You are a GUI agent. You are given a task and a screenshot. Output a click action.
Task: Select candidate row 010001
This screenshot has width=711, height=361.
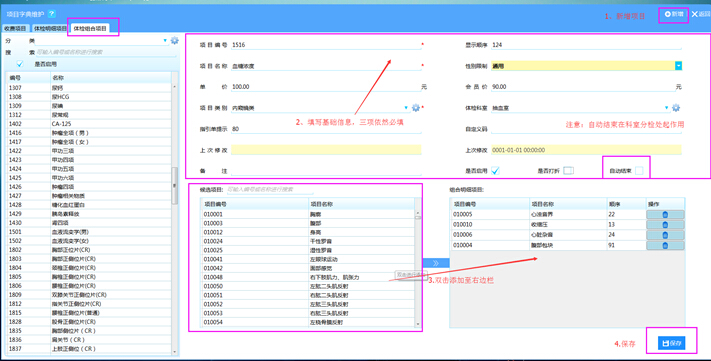(307, 214)
